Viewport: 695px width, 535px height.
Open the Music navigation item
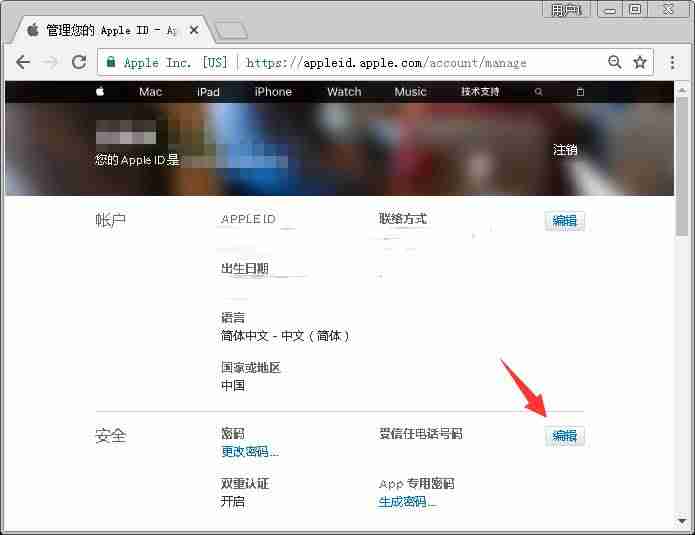click(410, 92)
